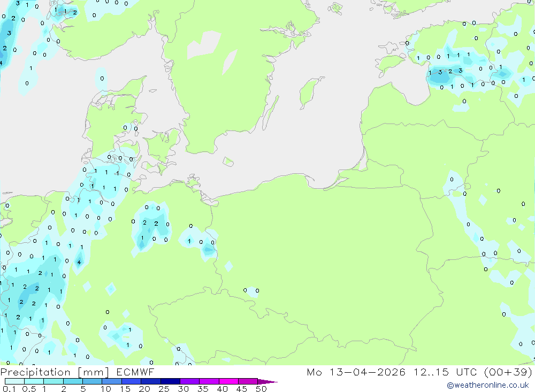Viewport: 535px width, 392px height.
Task: Click the '40' legend scale label
Action: [223, 389]
